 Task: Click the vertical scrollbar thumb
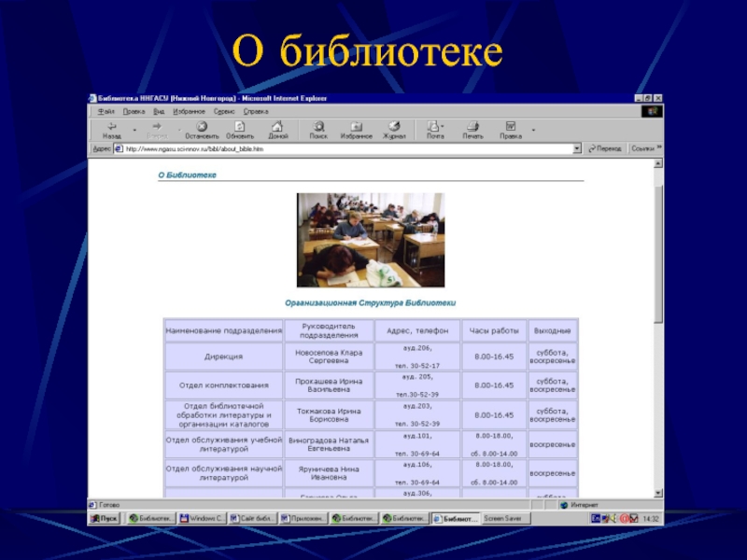coord(658,255)
